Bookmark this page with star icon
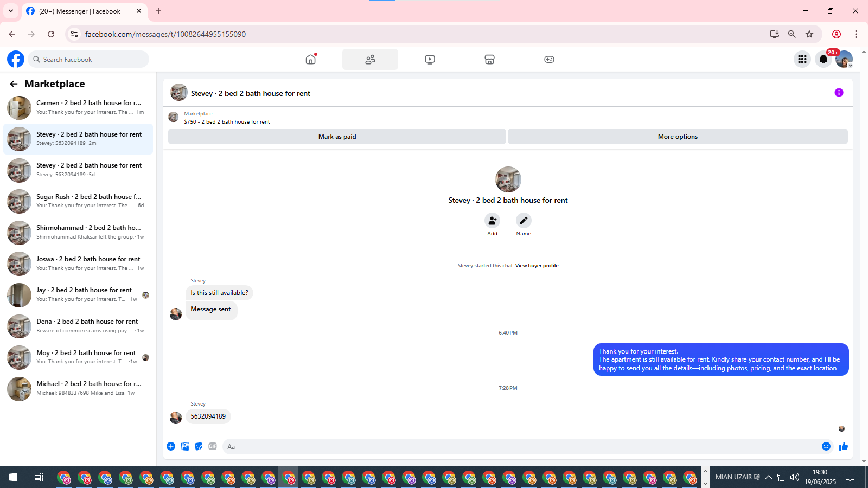 (x=809, y=34)
